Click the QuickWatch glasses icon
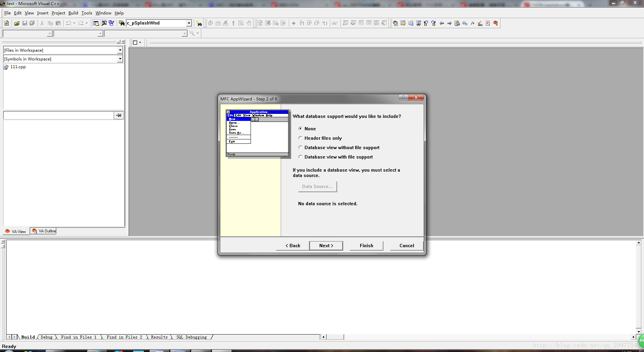 coord(335,23)
